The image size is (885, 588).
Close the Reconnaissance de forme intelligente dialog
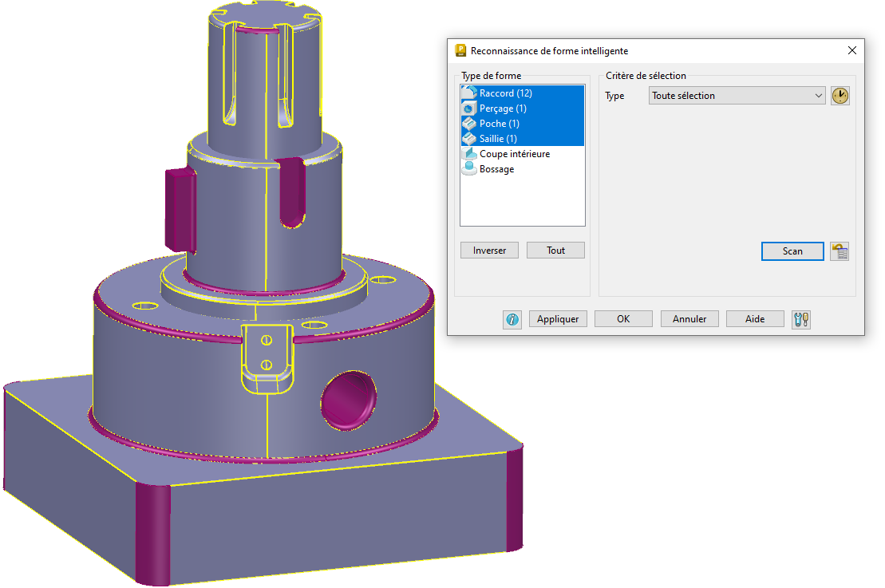(852, 51)
